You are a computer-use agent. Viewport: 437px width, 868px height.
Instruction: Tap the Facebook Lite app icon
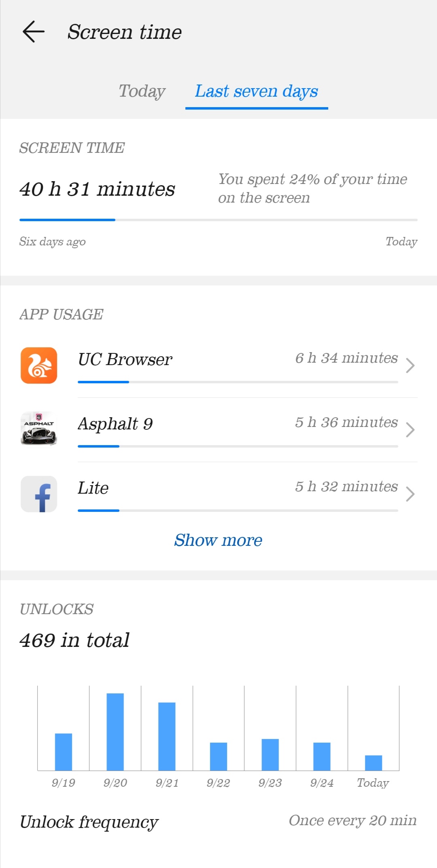39,494
